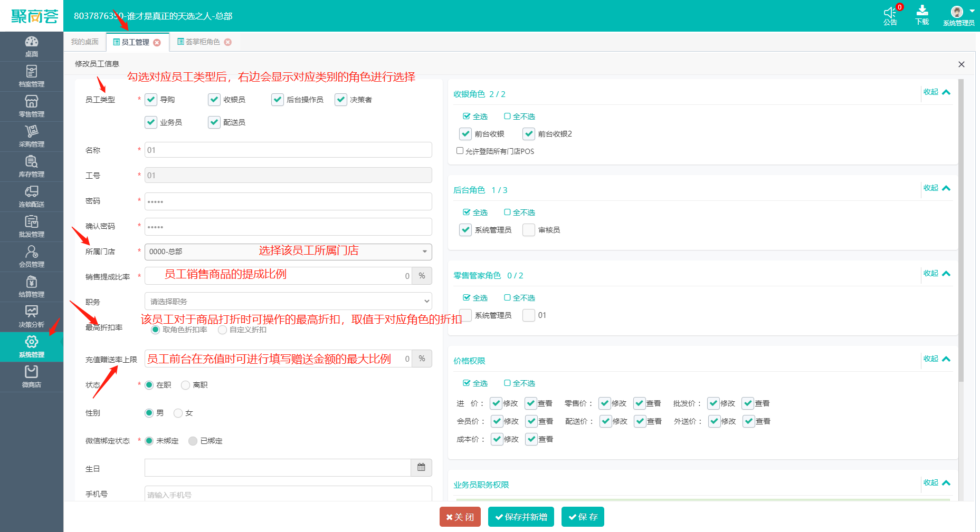Open the birthday calendar picker icon

(x=421, y=468)
